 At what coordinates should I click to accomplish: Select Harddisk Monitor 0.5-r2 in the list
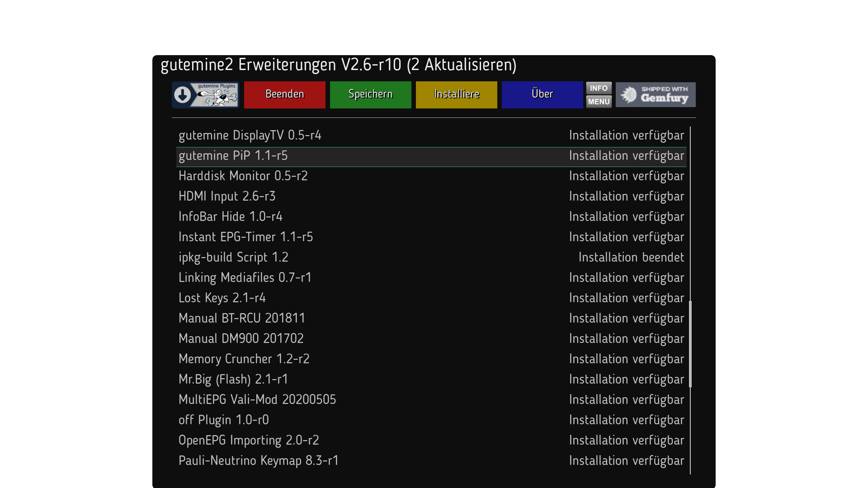click(x=431, y=176)
